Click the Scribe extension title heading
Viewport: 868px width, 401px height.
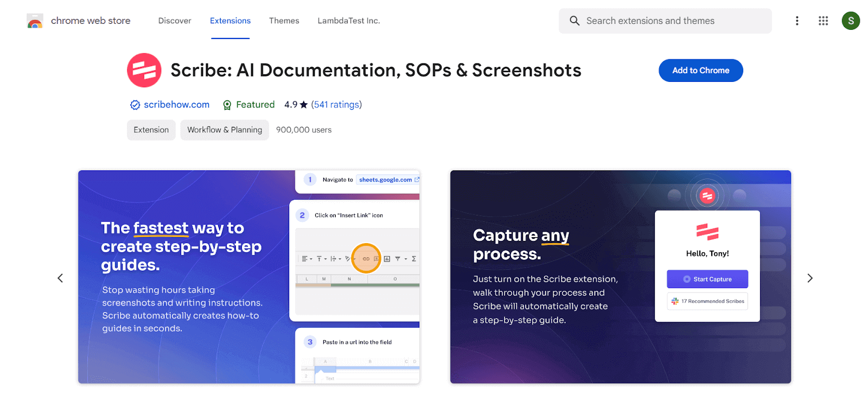pyautogui.click(x=376, y=71)
